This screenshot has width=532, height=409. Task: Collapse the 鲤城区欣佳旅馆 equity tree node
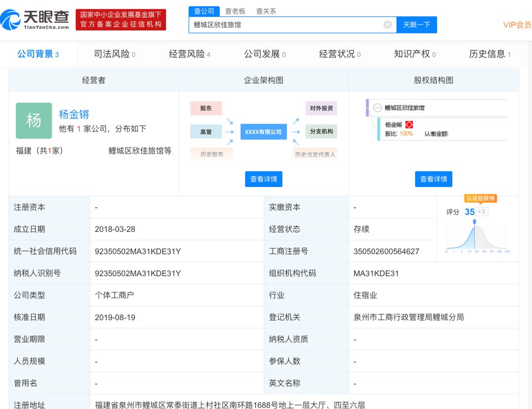pos(377,108)
